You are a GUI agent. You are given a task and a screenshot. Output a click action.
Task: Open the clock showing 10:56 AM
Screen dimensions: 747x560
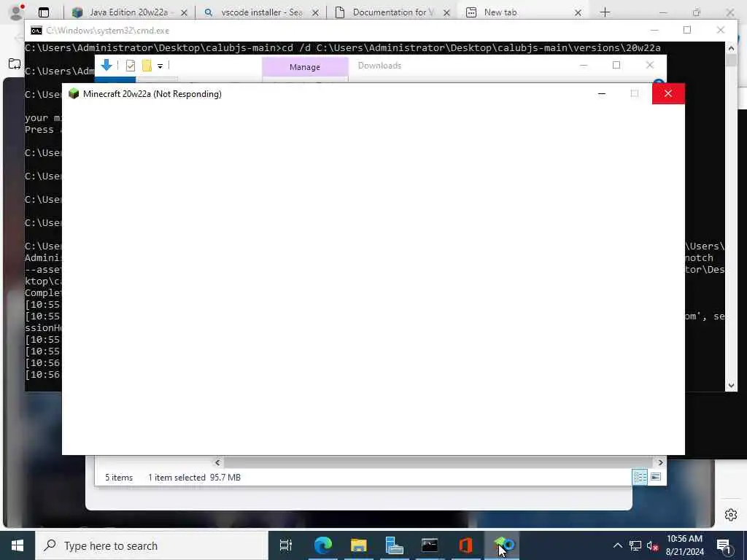(684, 545)
